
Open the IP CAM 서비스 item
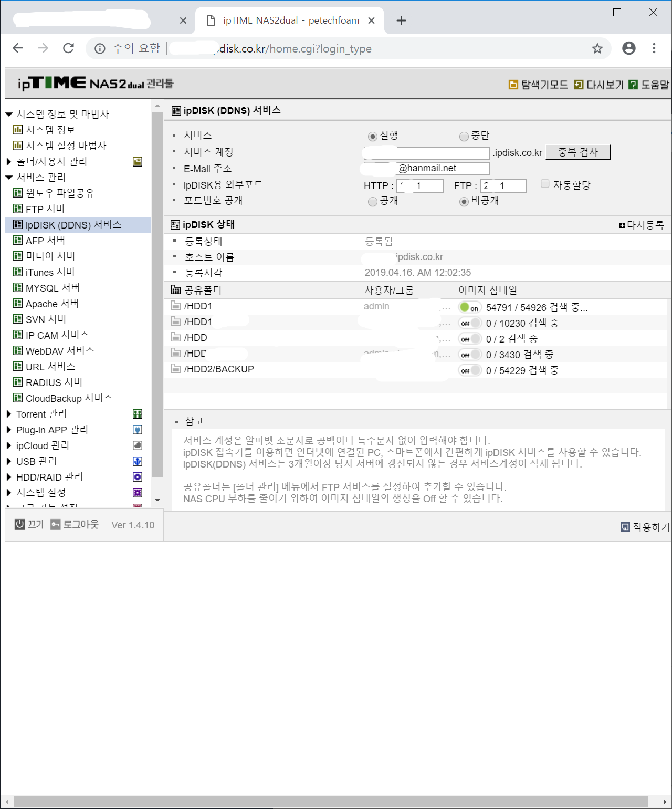coord(57,335)
